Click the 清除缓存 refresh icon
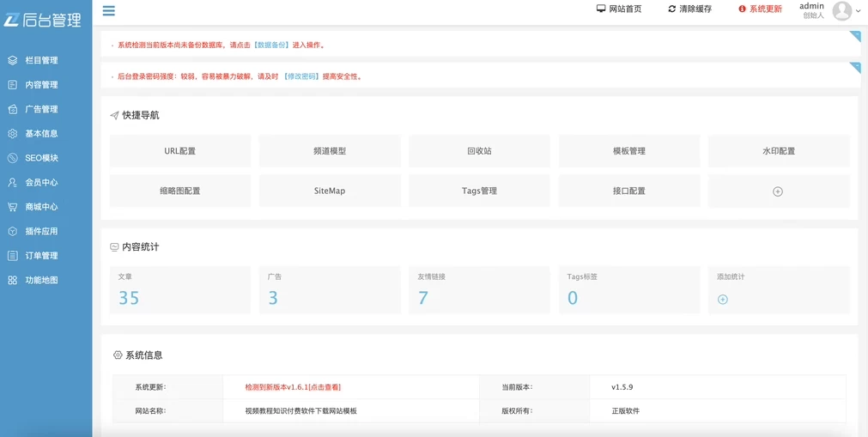 click(x=672, y=9)
